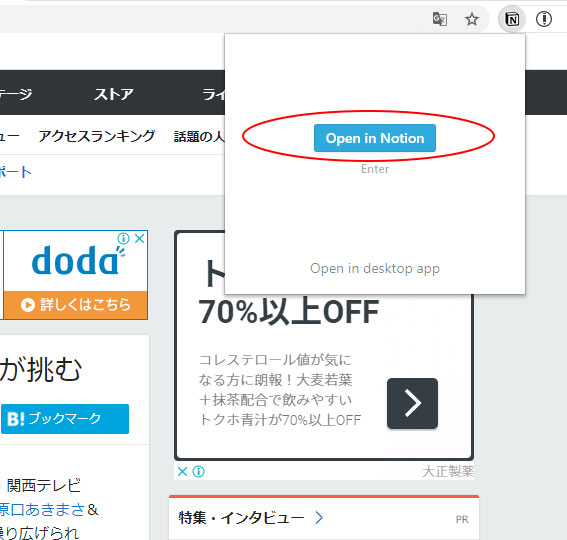Image resolution: width=567 pixels, height=540 pixels.
Task: Click the circled exclamation extension icon
Action: (x=543, y=19)
